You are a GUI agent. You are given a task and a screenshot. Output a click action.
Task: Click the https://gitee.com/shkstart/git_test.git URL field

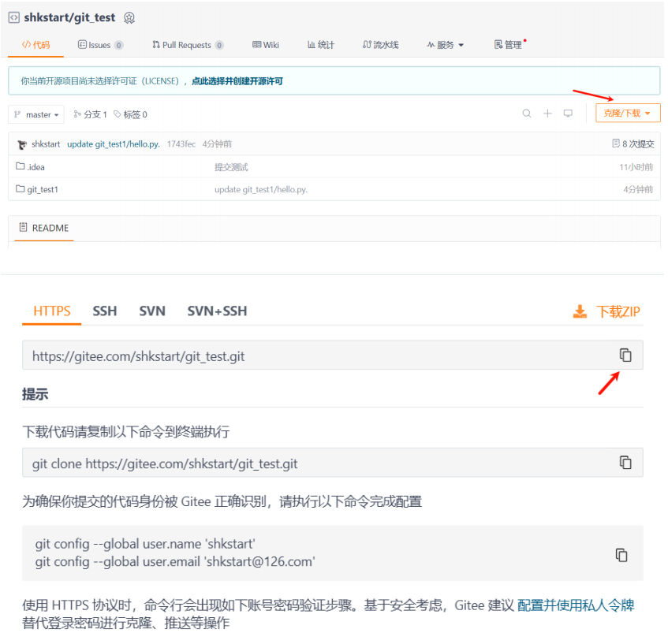tap(332, 356)
